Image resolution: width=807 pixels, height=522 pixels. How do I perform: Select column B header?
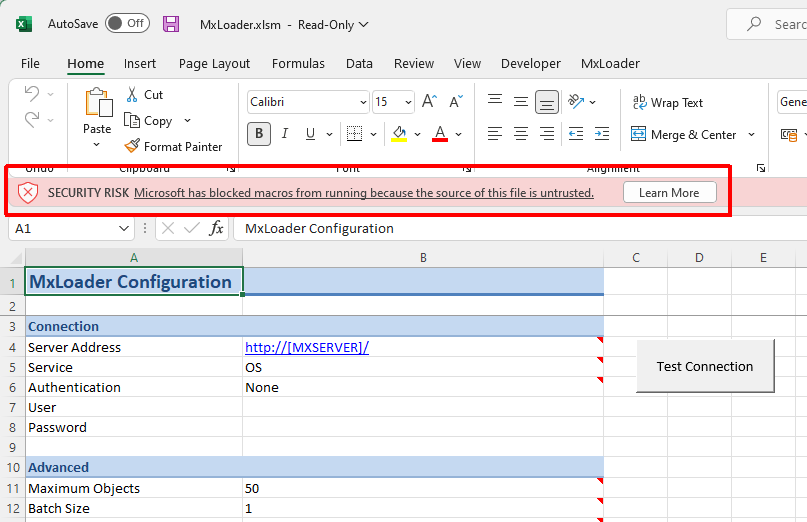tap(423, 258)
